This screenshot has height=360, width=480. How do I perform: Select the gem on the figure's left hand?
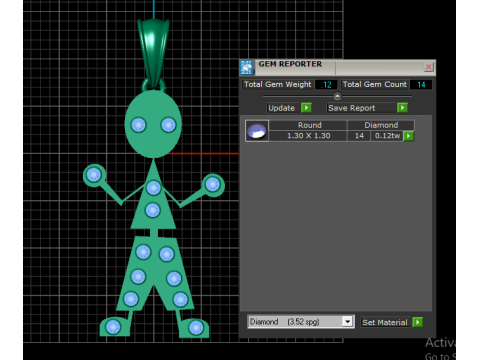pos(94,175)
